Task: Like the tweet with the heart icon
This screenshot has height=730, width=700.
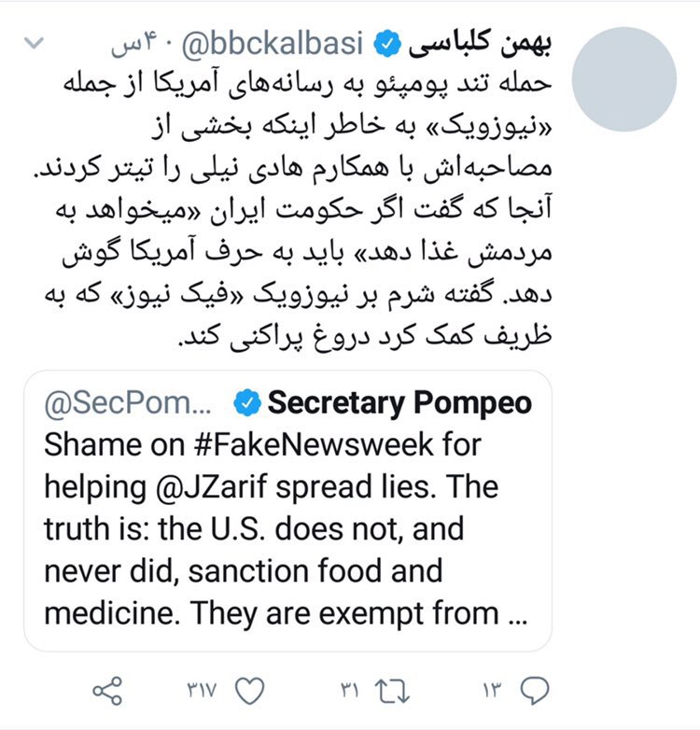Action: pos(247,692)
